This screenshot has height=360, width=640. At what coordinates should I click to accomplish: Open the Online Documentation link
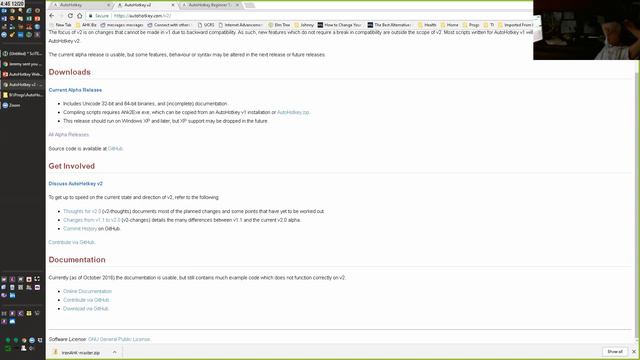coord(87,291)
